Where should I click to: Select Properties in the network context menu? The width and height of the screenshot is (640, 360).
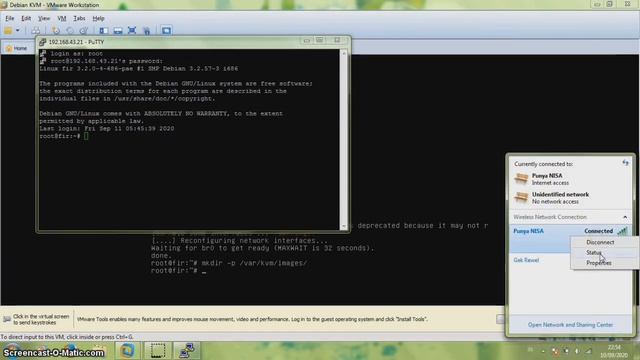(x=599, y=263)
